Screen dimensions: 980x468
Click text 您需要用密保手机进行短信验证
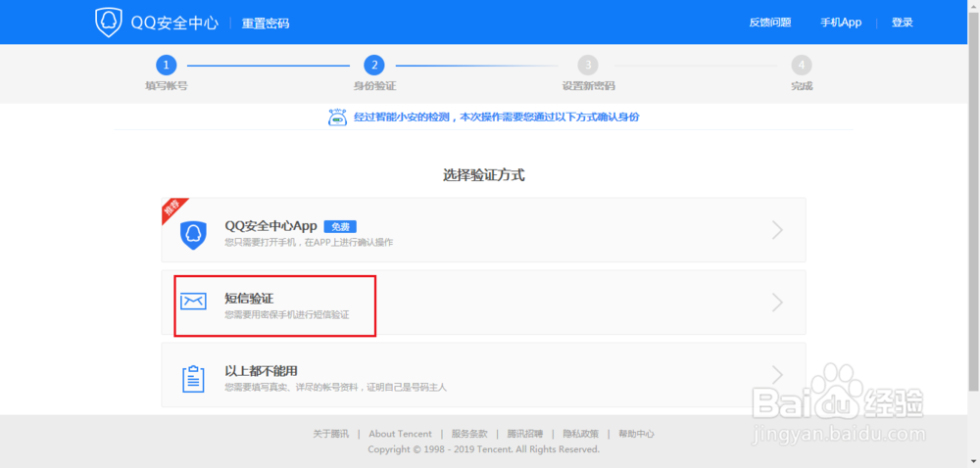287,315
